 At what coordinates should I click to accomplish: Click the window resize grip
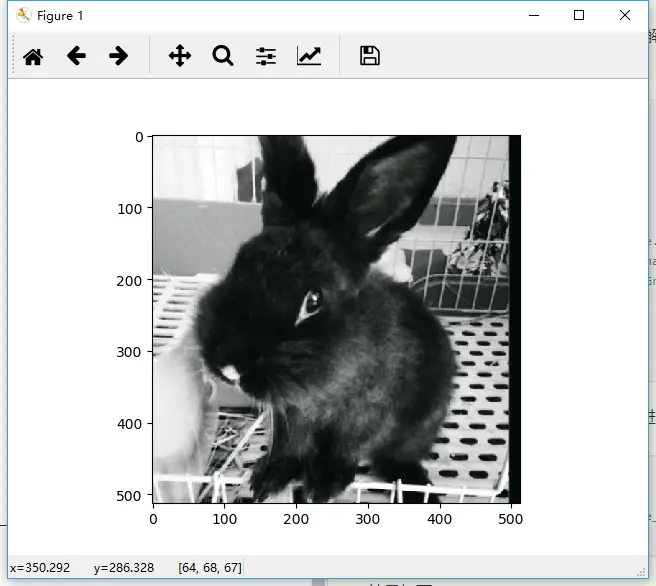tap(641, 572)
